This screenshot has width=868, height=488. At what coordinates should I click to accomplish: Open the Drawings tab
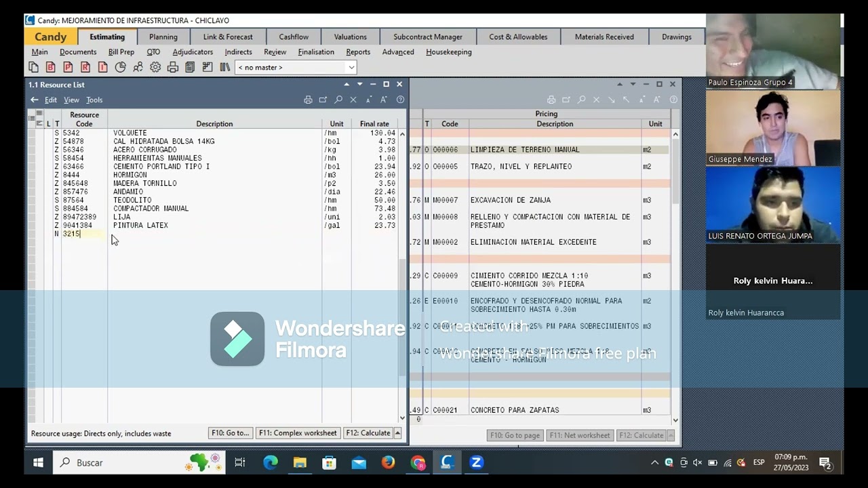point(677,37)
